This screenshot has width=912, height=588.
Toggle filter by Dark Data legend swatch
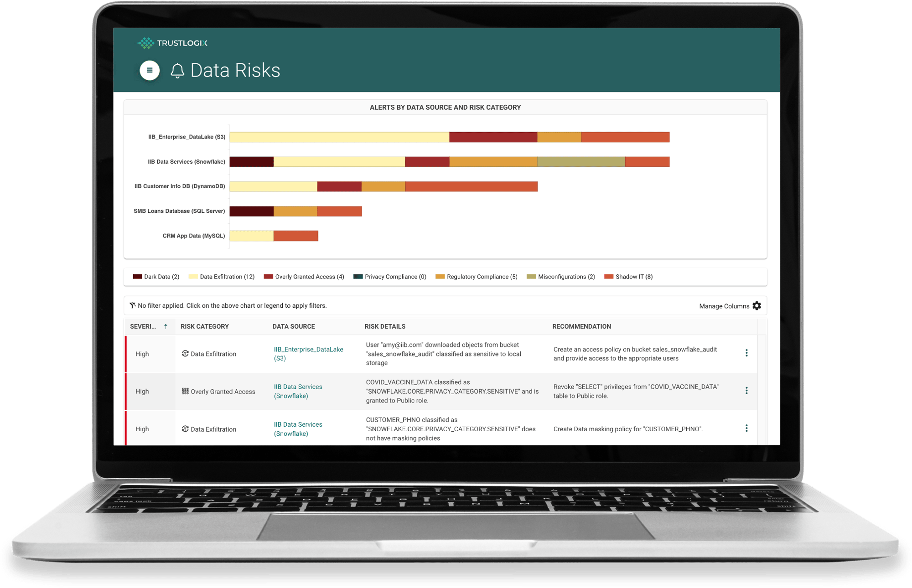(x=133, y=278)
